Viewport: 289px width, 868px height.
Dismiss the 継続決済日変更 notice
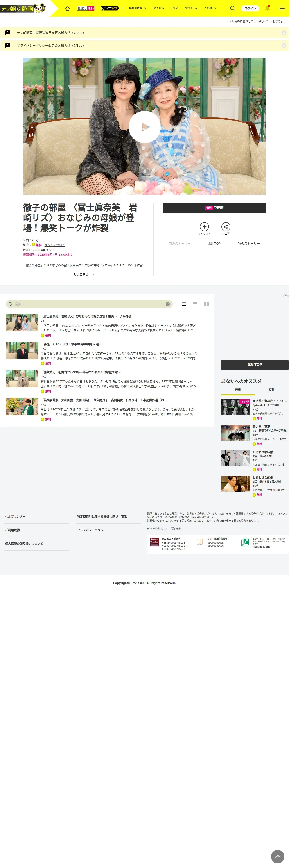pos(284,33)
